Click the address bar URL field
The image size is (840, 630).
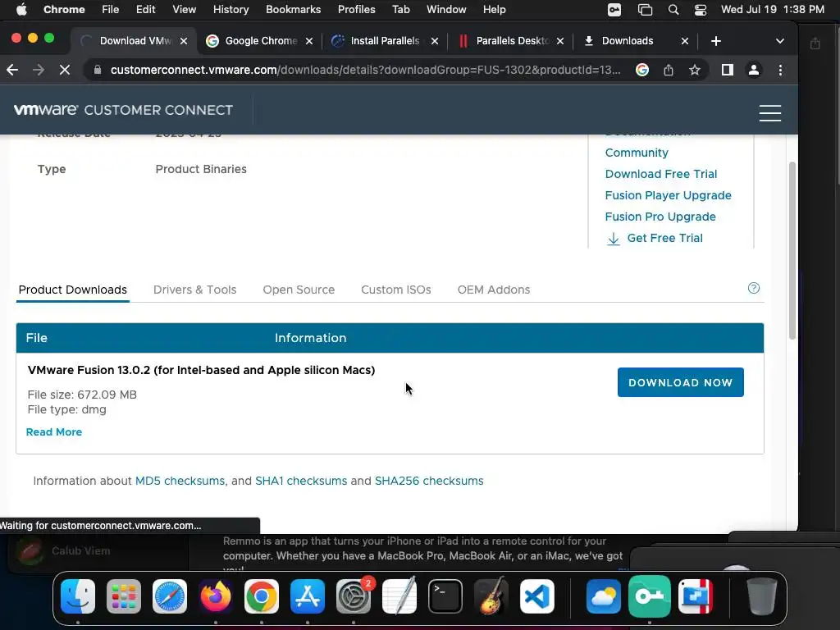pos(365,70)
